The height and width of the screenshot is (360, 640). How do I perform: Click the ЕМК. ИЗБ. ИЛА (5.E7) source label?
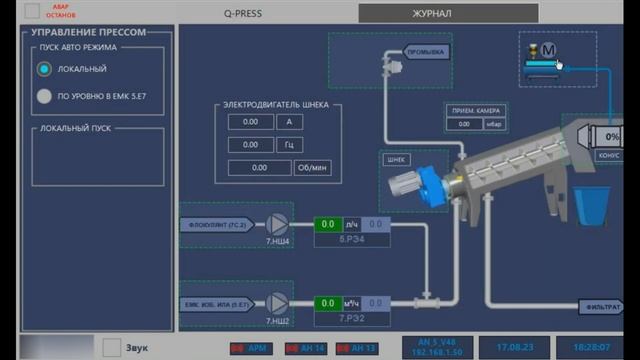point(217,304)
